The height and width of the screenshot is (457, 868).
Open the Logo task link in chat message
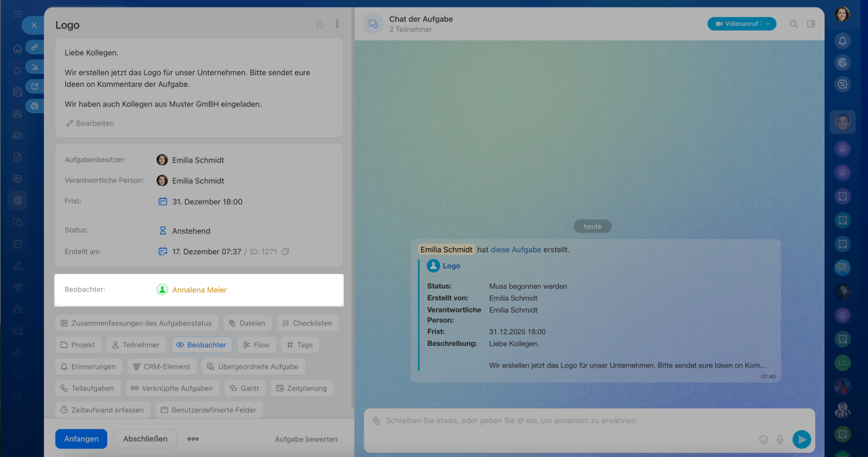pos(451,266)
